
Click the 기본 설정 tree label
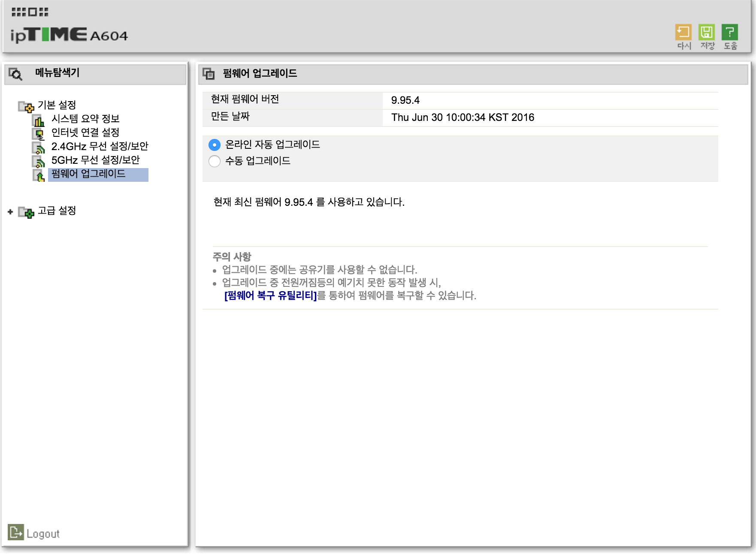57,105
